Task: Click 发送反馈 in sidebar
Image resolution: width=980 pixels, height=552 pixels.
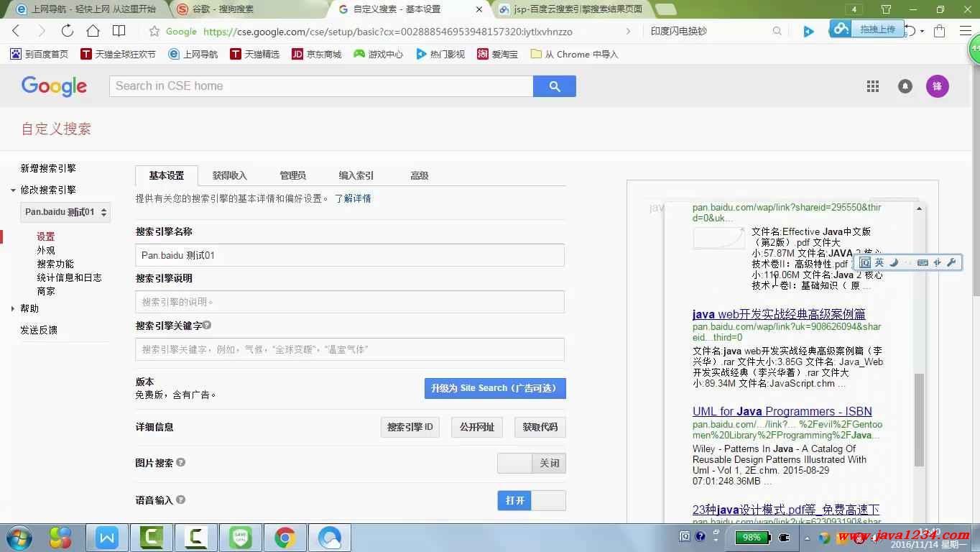Action: coord(39,330)
